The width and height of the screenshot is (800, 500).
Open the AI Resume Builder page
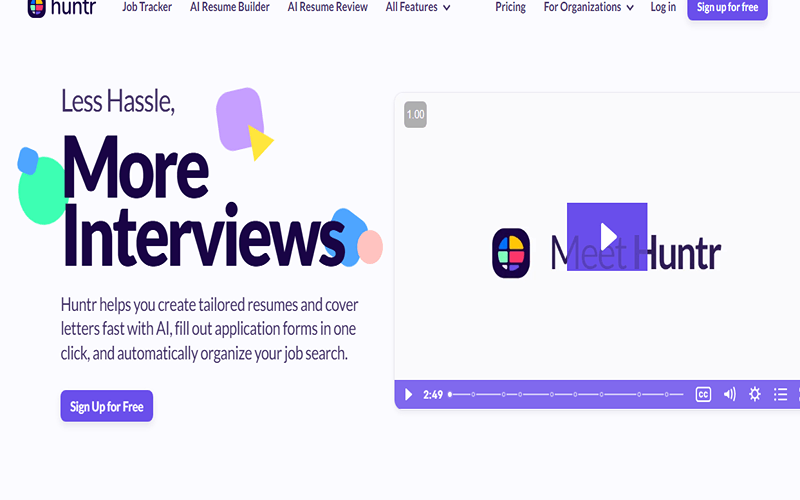(x=230, y=7)
